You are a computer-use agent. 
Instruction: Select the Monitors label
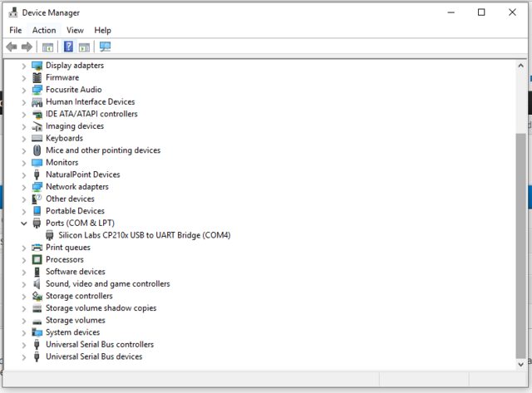[x=62, y=163]
